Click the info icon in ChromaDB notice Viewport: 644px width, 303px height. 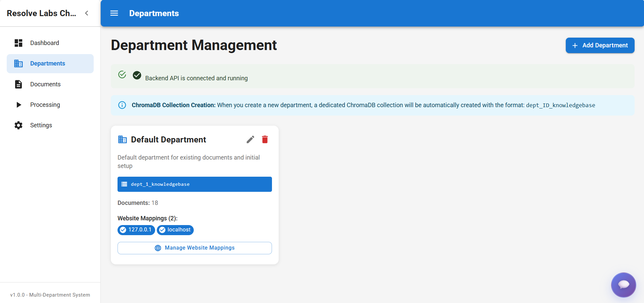click(122, 105)
